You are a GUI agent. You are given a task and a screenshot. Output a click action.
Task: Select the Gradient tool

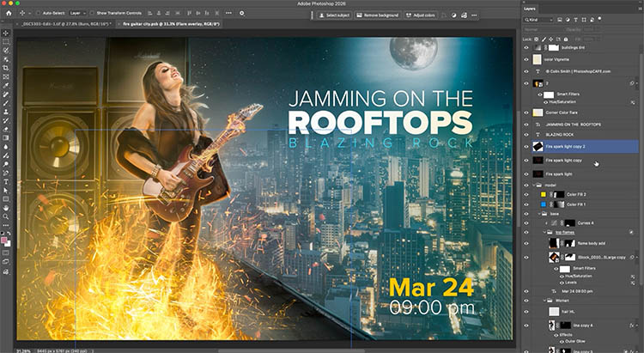coord(6,137)
